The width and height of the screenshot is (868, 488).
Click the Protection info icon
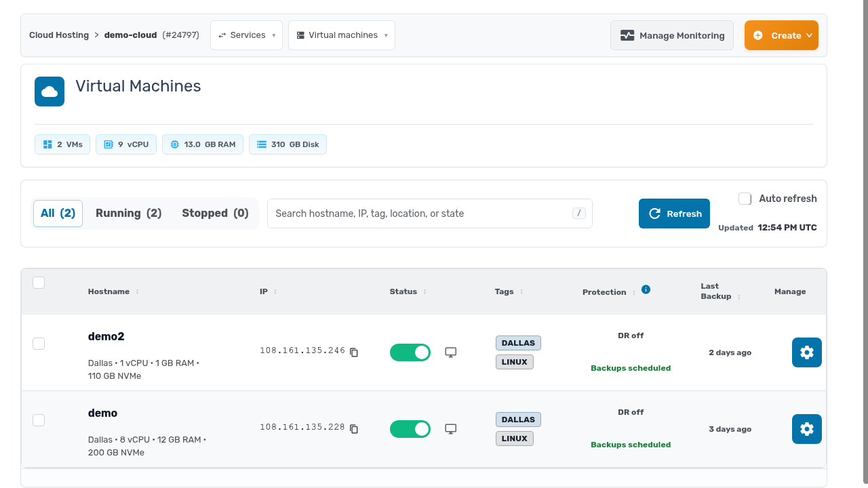point(646,289)
